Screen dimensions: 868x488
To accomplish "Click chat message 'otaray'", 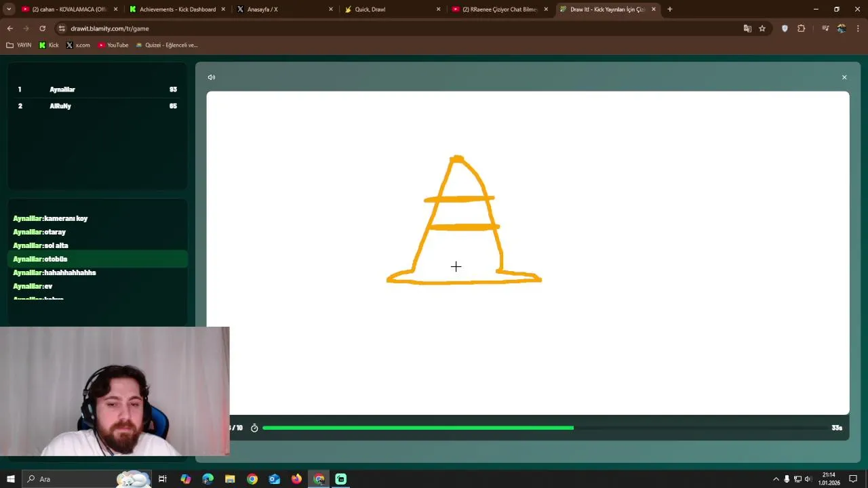I will pos(55,232).
